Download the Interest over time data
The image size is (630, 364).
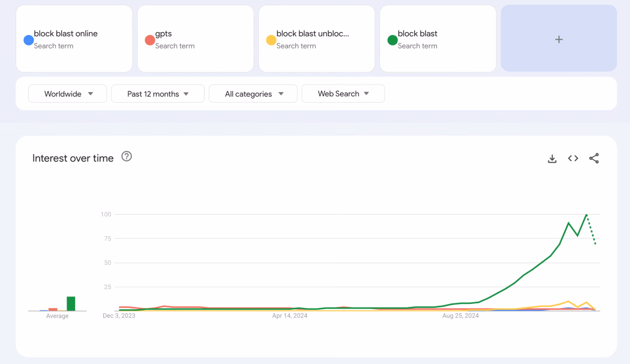(x=552, y=159)
